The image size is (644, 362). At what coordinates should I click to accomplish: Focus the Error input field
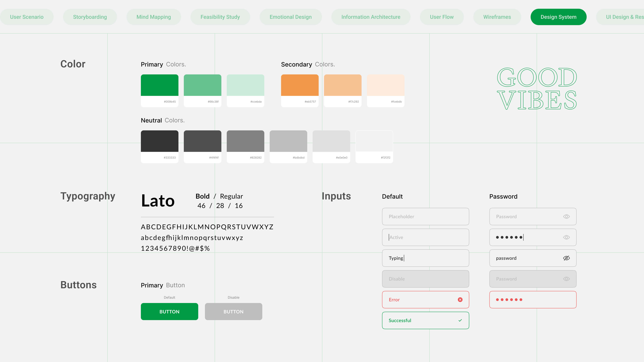coord(420,299)
